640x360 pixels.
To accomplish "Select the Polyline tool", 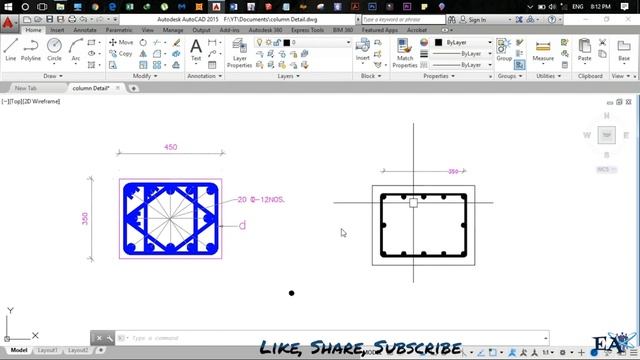I will (x=31, y=49).
